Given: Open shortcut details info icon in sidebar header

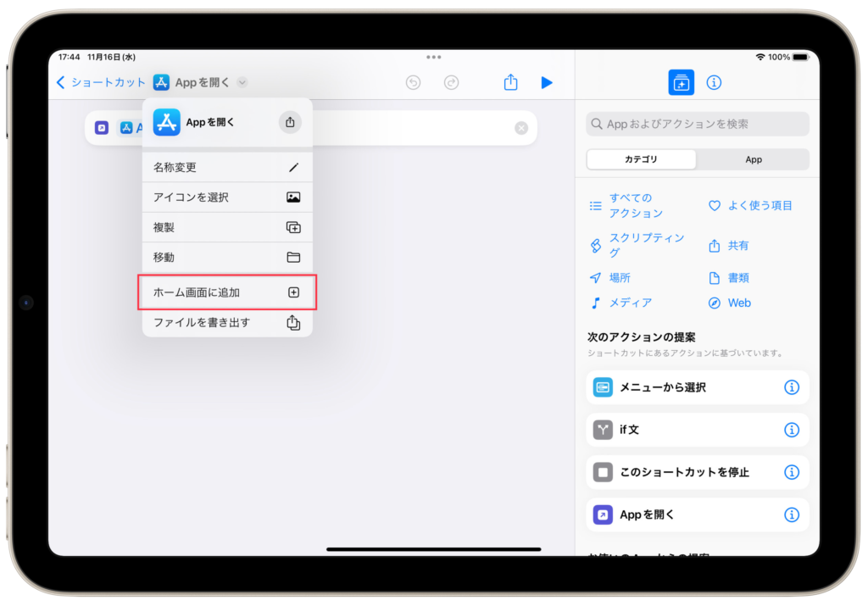Looking at the screenshot, I should coord(714,82).
